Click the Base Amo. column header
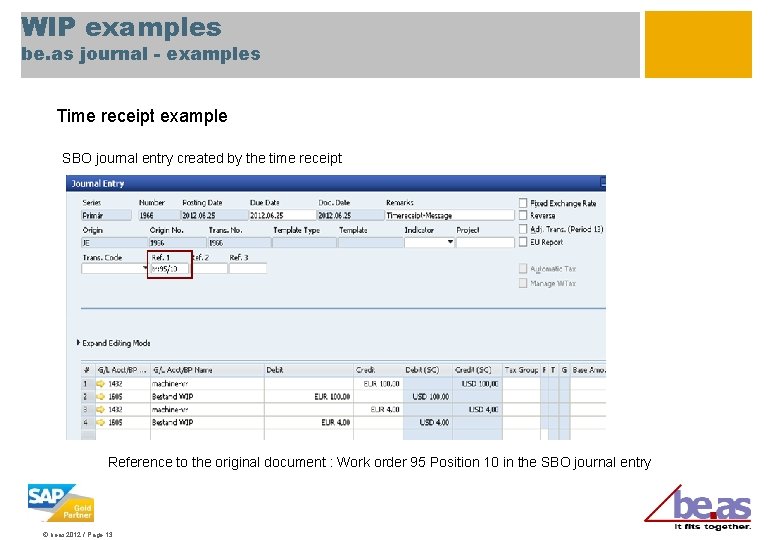This screenshot has width=780, height=540. (588, 370)
